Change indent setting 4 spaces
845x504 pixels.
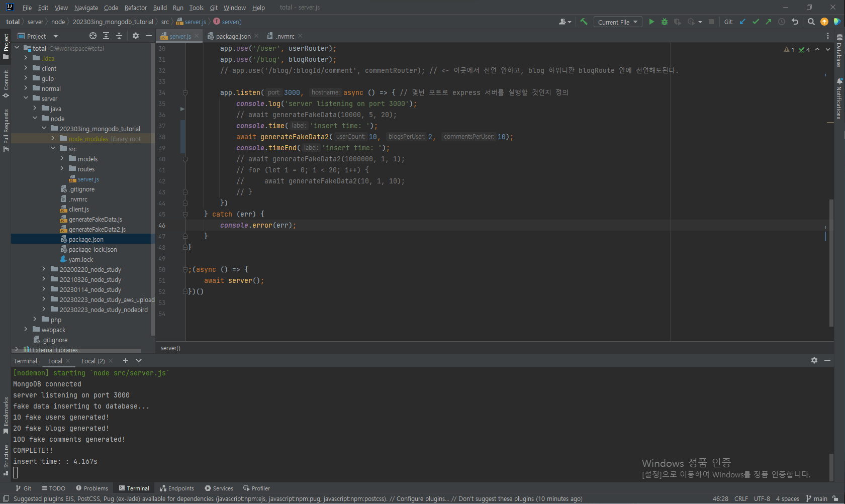pos(787,498)
